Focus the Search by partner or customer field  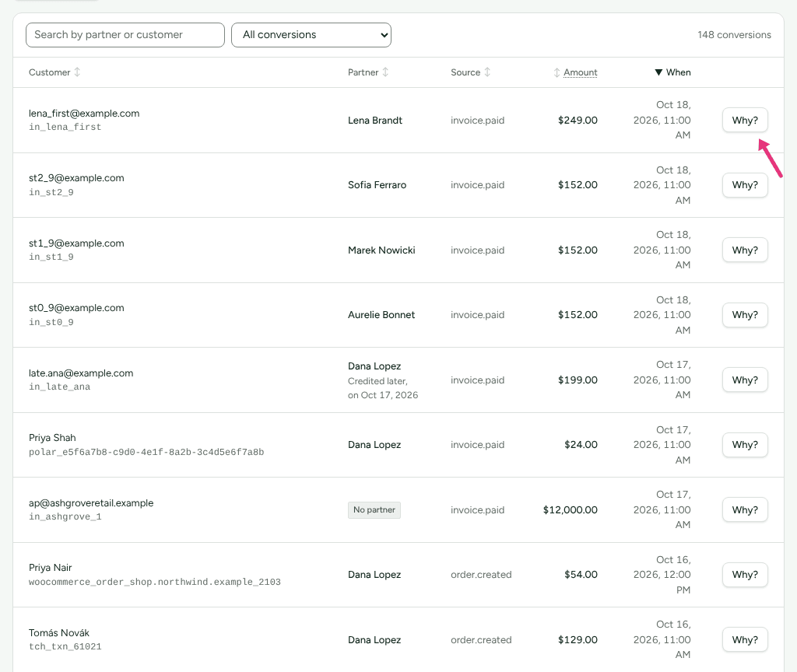tap(125, 35)
